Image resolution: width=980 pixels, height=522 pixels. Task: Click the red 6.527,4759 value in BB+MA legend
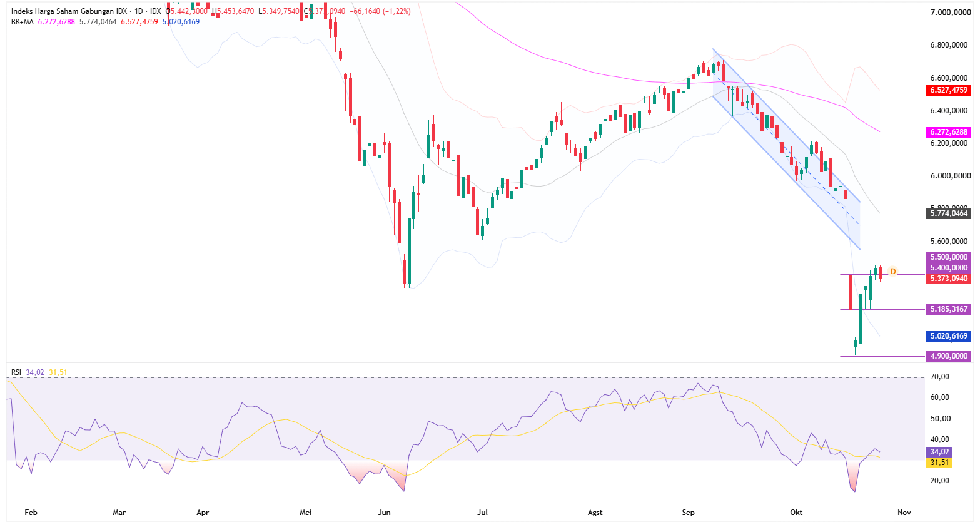pos(139,22)
